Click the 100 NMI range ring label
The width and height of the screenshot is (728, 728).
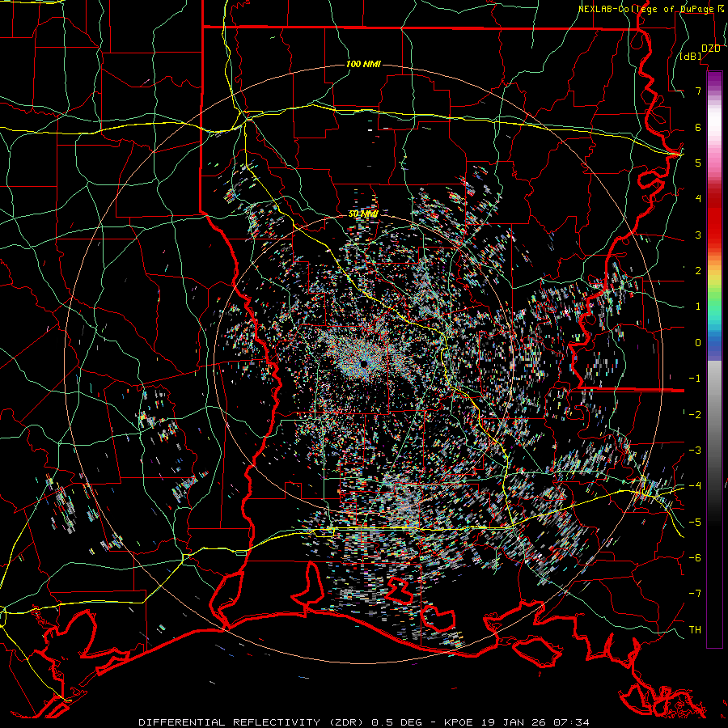click(x=363, y=64)
